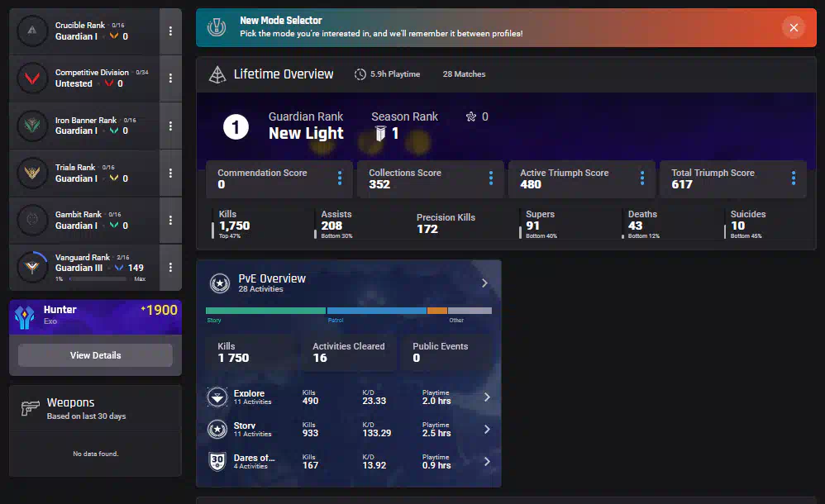Click the Hunter class icon
The width and height of the screenshot is (825, 504).
pyautogui.click(x=24, y=317)
